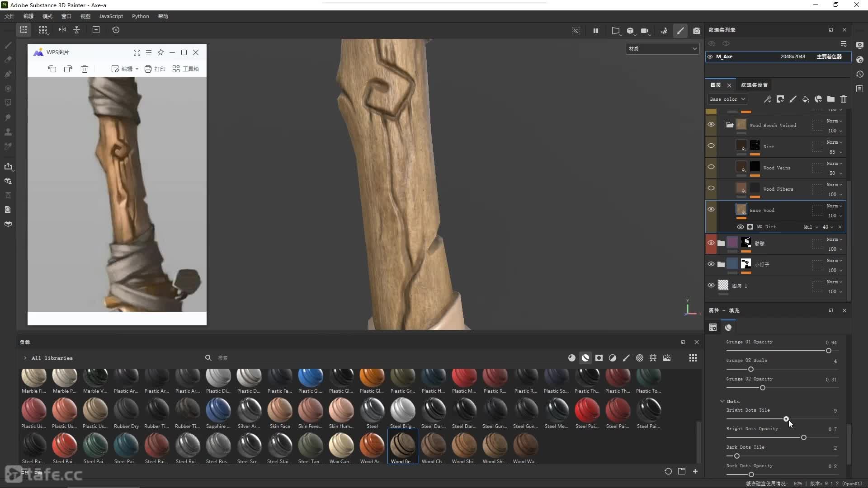868x488 pixels.
Task: Open the 文件 menu
Action: pyautogui.click(x=9, y=16)
